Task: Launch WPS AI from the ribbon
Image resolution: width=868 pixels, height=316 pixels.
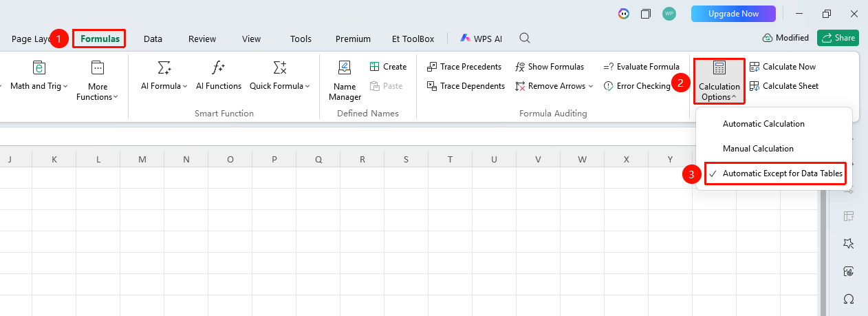Action: pyautogui.click(x=481, y=39)
